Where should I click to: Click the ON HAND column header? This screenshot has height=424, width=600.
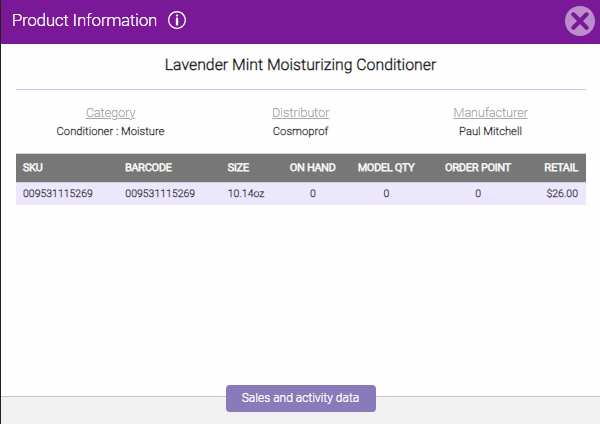312,168
